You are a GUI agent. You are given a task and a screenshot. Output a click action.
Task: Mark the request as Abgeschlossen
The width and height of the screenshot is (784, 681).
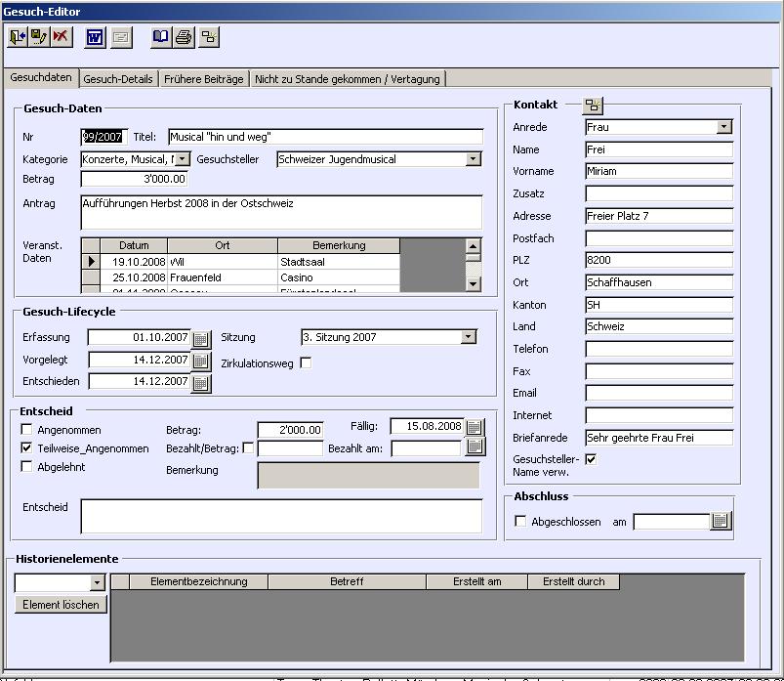[x=520, y=522]
